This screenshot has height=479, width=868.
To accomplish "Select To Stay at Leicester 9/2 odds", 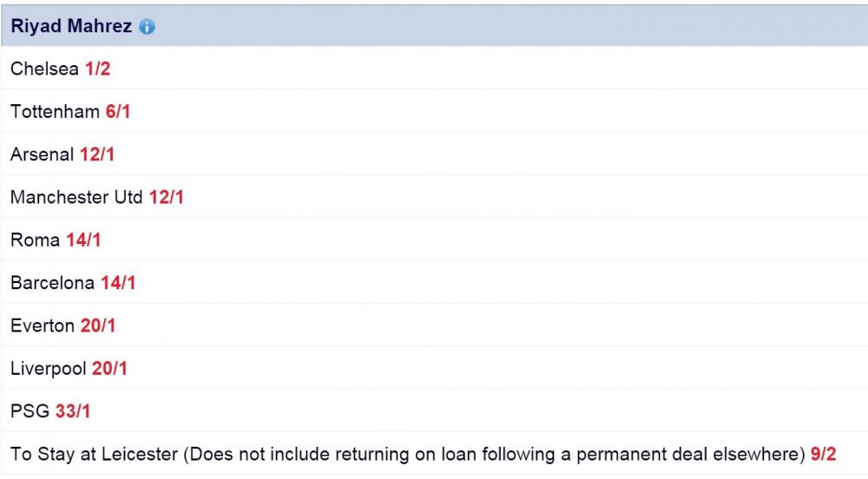I will point(823,454).
